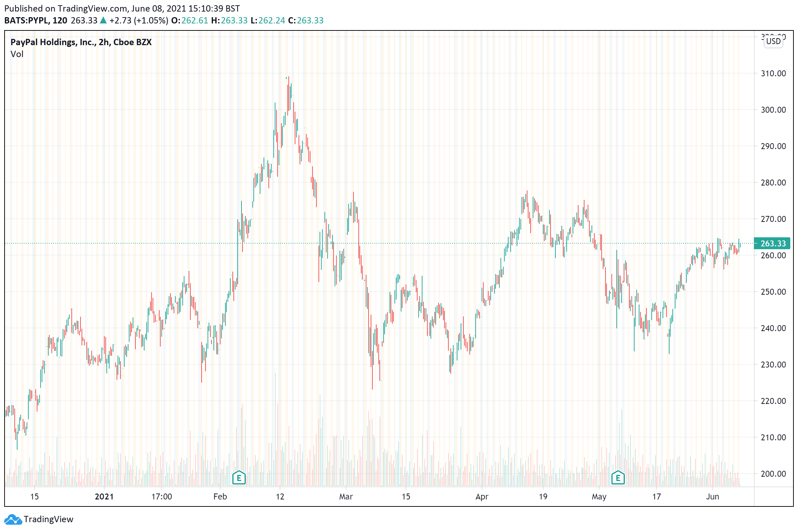Click the Mar label on time axis
This screenshot has height=532, width=798.
pos(346,497)
